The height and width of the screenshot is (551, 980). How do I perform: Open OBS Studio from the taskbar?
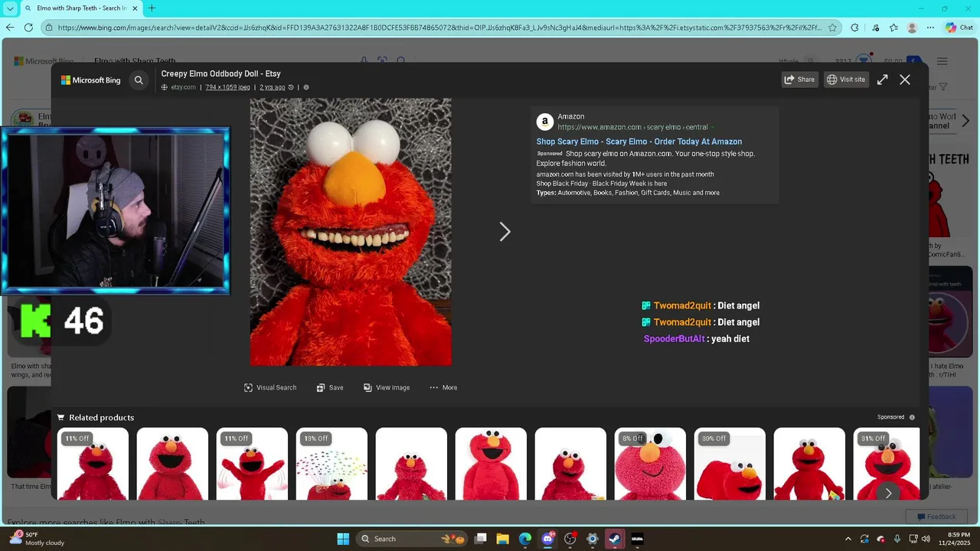pos(570,539)
